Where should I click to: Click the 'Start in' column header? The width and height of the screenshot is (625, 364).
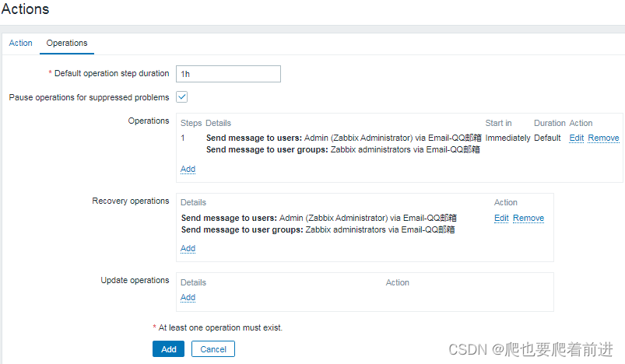point(498,123)
